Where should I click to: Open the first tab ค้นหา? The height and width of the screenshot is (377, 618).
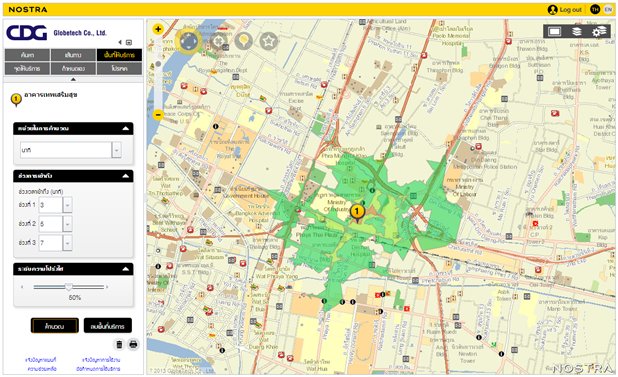(x=27, y=55)
